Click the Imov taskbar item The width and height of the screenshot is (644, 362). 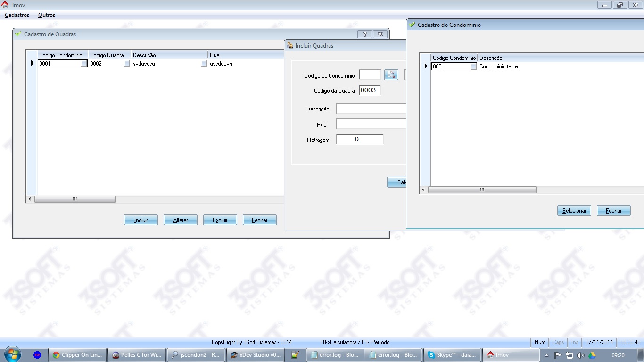coord(512,355)
